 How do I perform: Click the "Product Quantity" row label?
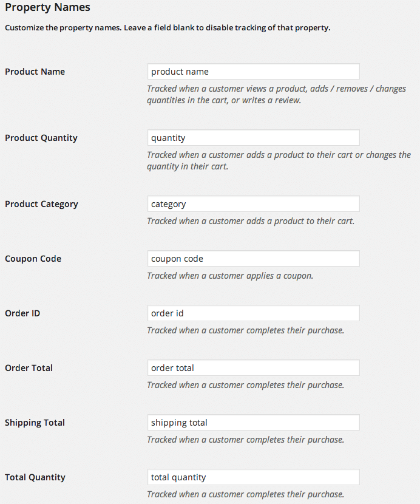tap(41, 138)
